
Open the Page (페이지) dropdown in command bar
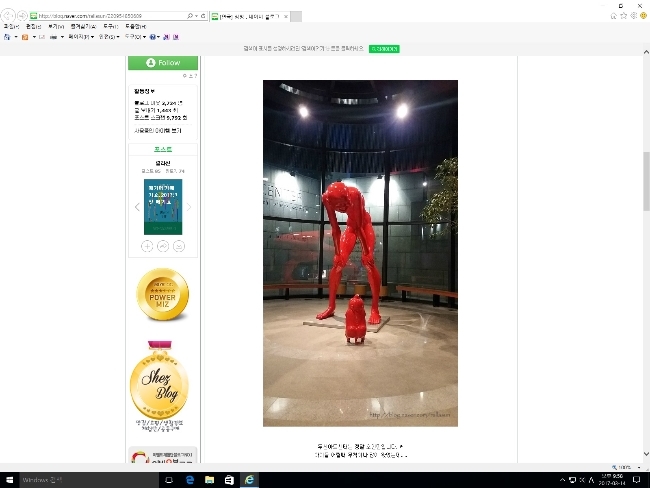click(81, 37)
